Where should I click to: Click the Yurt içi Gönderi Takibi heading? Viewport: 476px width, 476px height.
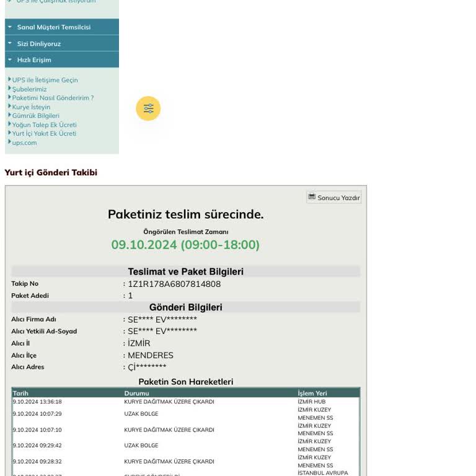coord(51,172)
